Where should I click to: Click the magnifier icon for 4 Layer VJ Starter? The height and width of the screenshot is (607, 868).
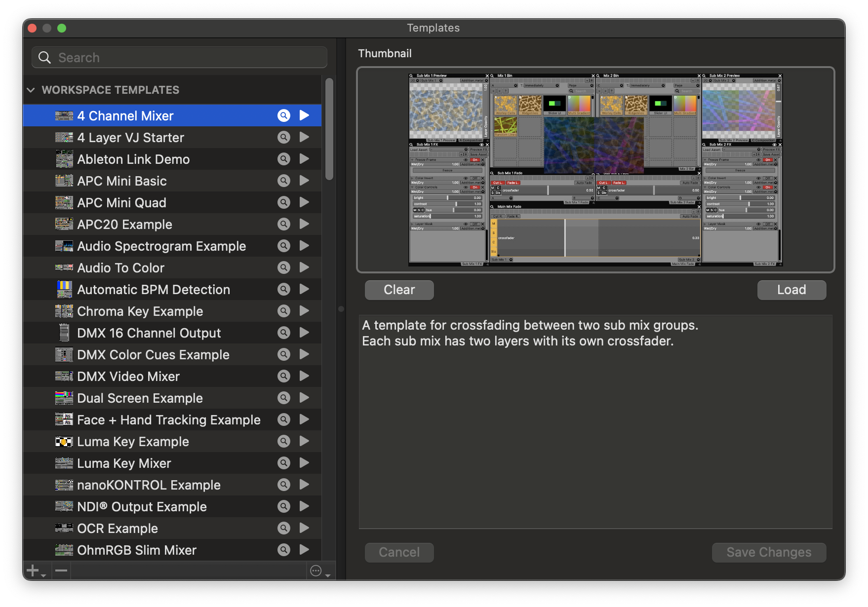point(284,137)
